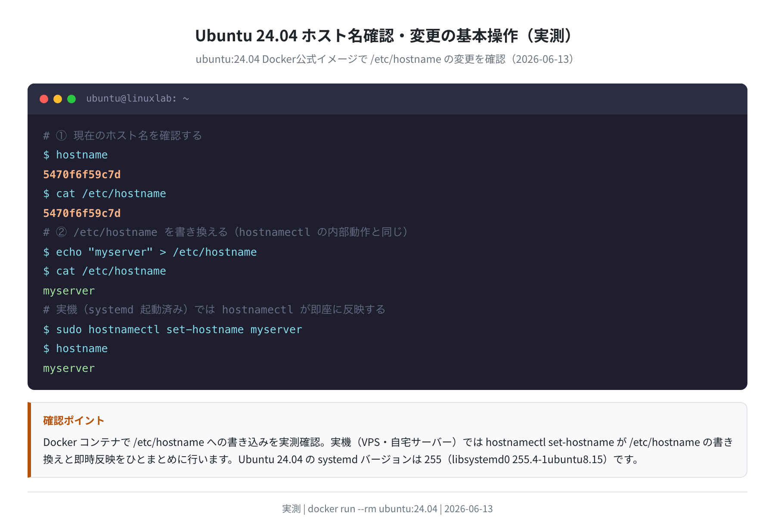The image size is (775, 532).
Task: Click the note paragraph mentioning libsystemd0 version
Action: pyautogui.click(x=388, y=451)
